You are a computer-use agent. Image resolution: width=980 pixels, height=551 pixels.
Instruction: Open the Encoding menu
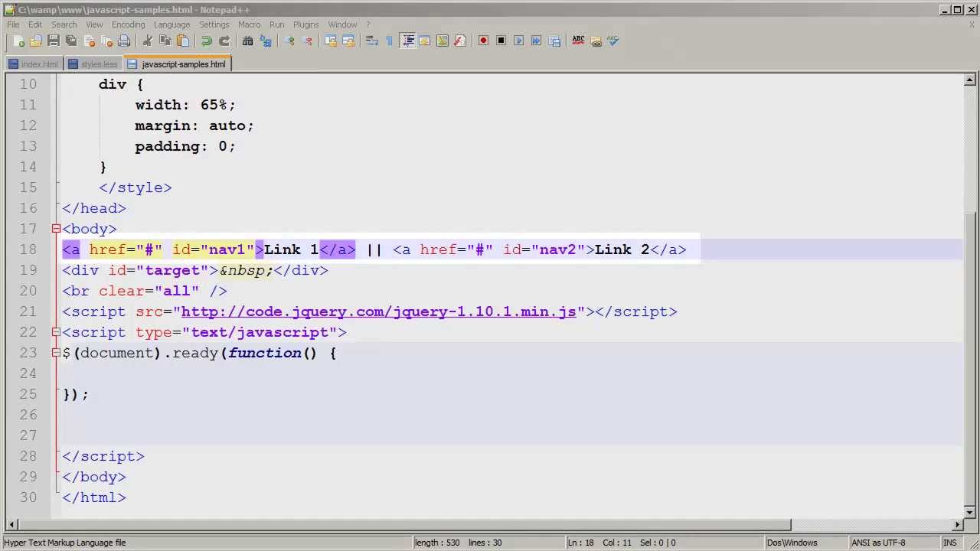128,24
